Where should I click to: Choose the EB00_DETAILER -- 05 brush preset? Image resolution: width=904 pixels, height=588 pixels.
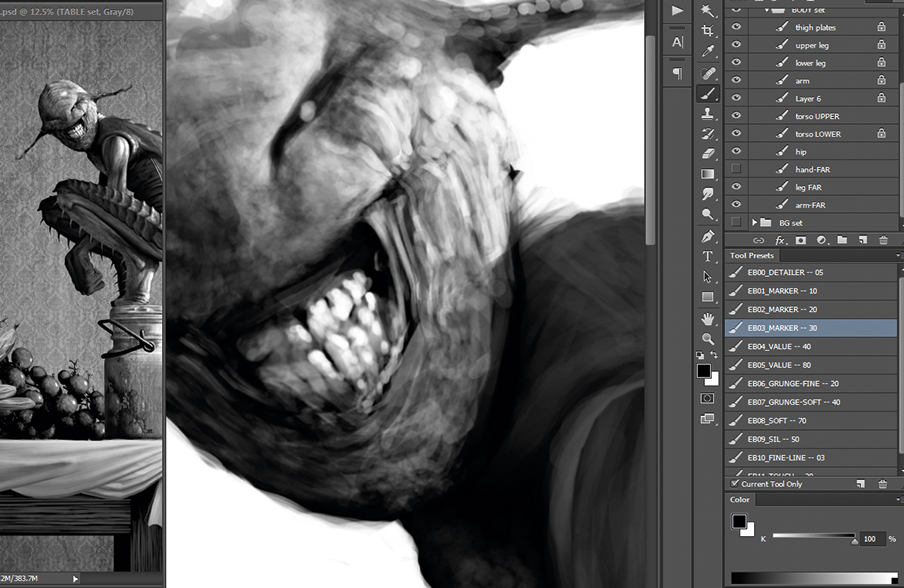(x=785, y=273)
